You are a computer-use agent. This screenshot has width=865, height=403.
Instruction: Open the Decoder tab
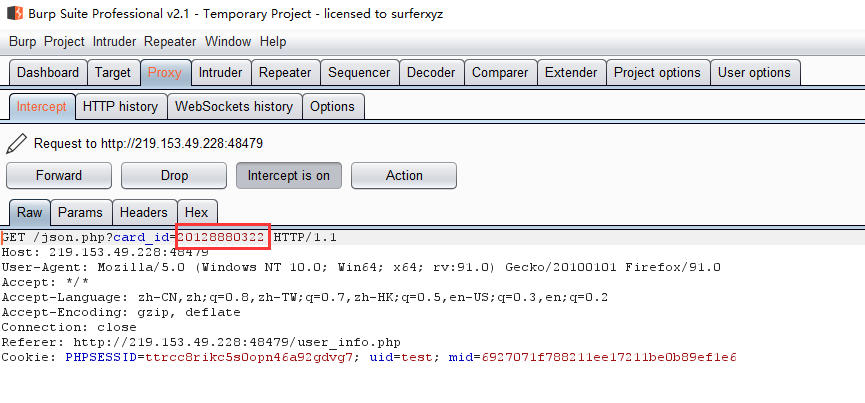point(431,73)
